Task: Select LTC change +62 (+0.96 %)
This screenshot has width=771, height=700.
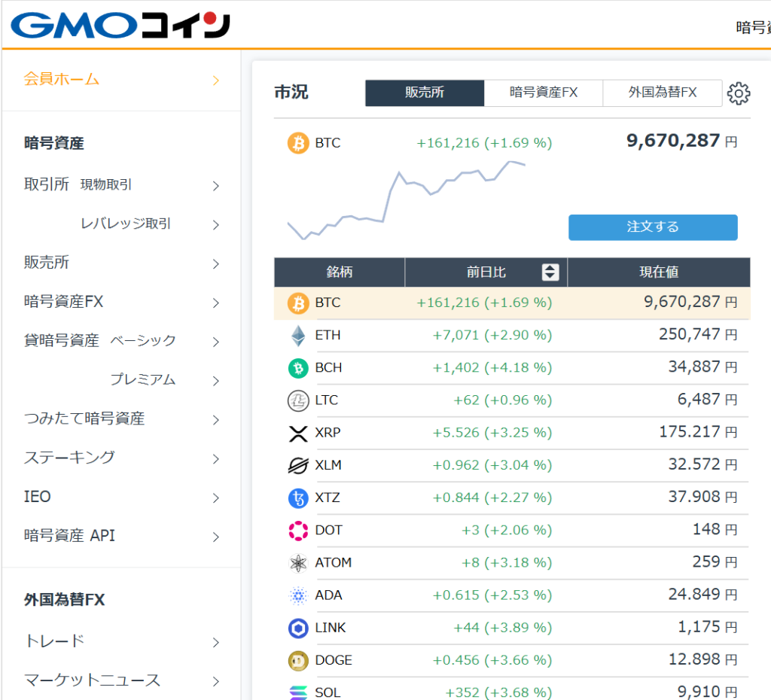Action: click(x=502, y=400)
